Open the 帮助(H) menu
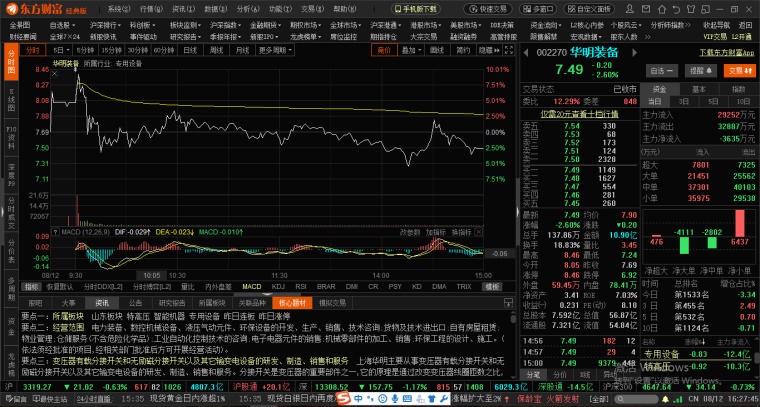 [344, 9]
